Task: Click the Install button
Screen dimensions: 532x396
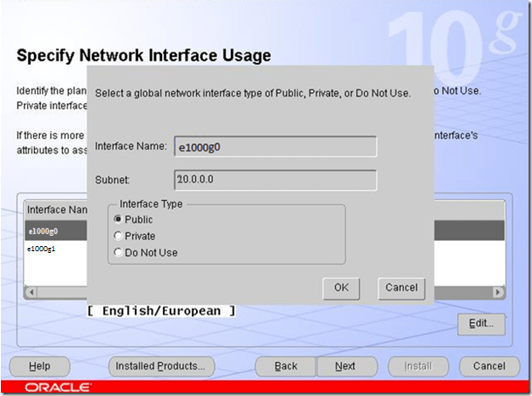Action: 419,366
